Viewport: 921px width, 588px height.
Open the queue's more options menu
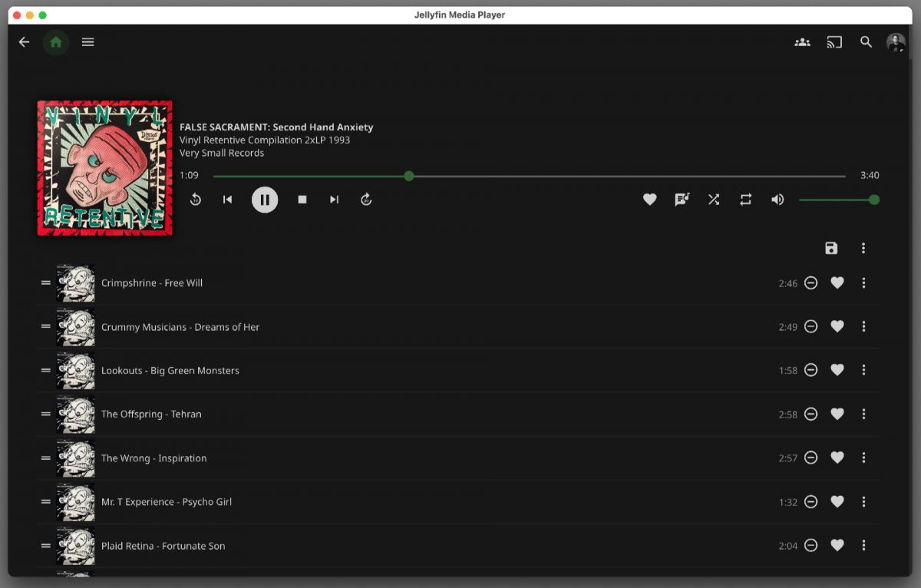[x=863, y=248]
